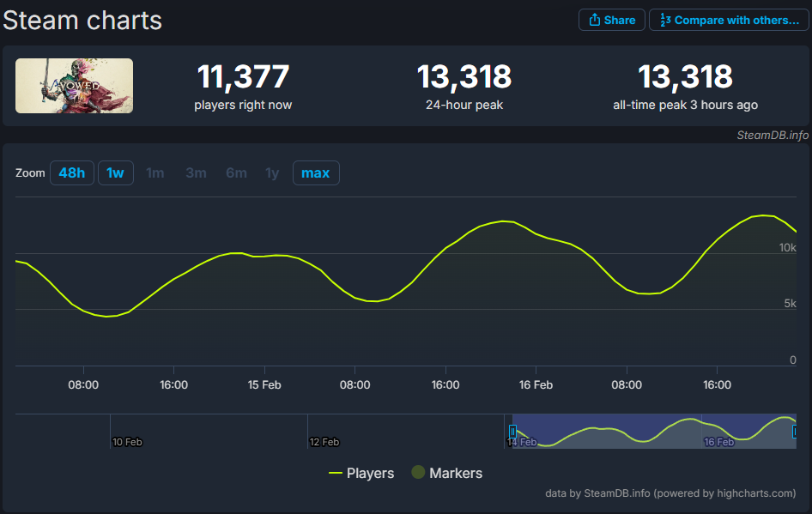Select the 6m zoom option
This screenshot has width=812, height=514.
pos(236,172)
